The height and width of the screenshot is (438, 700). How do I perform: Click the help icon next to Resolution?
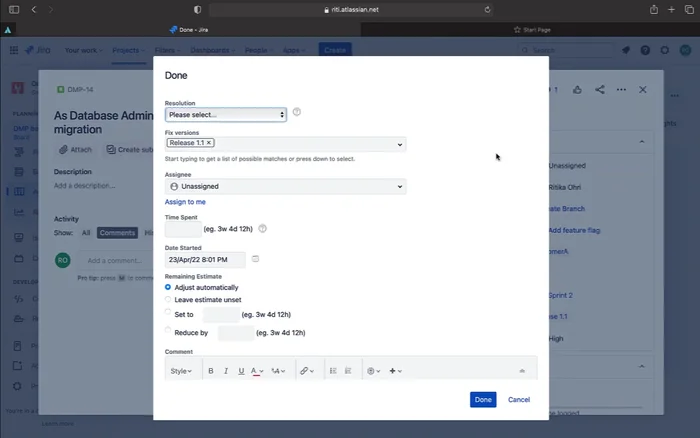pyautogui.click(x=297, y=113)
